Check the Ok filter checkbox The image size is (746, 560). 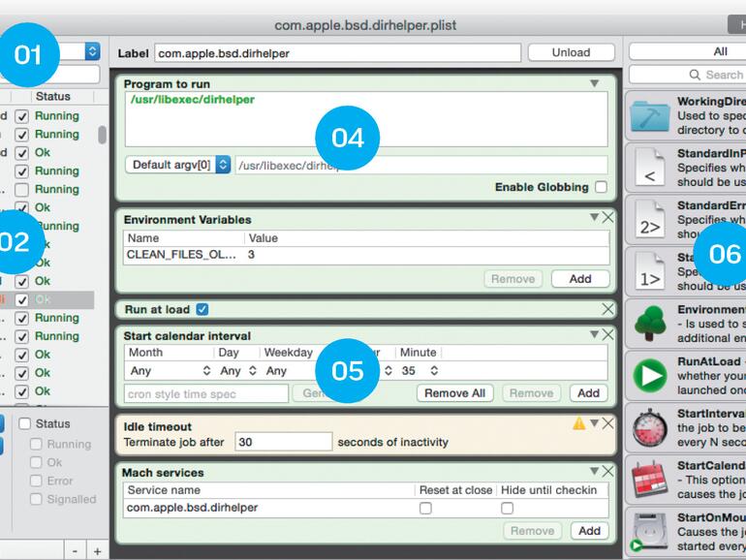tap(36, 462)
